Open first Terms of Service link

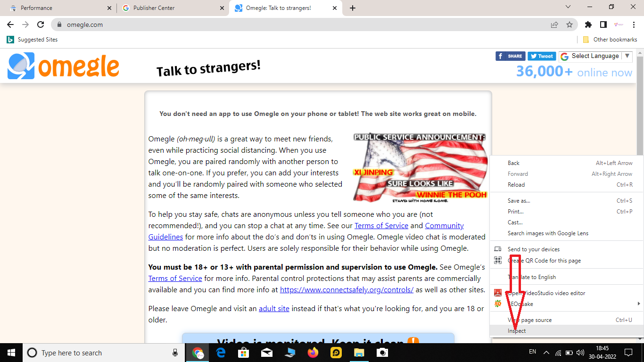[381, 225]
